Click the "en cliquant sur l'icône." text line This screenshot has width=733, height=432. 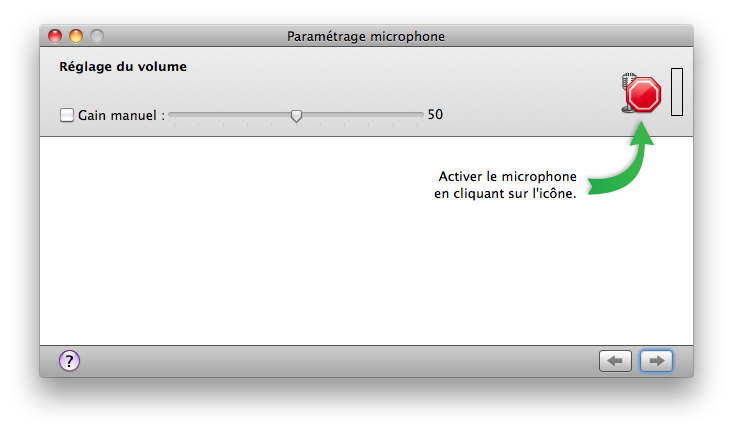coord(505,194)
